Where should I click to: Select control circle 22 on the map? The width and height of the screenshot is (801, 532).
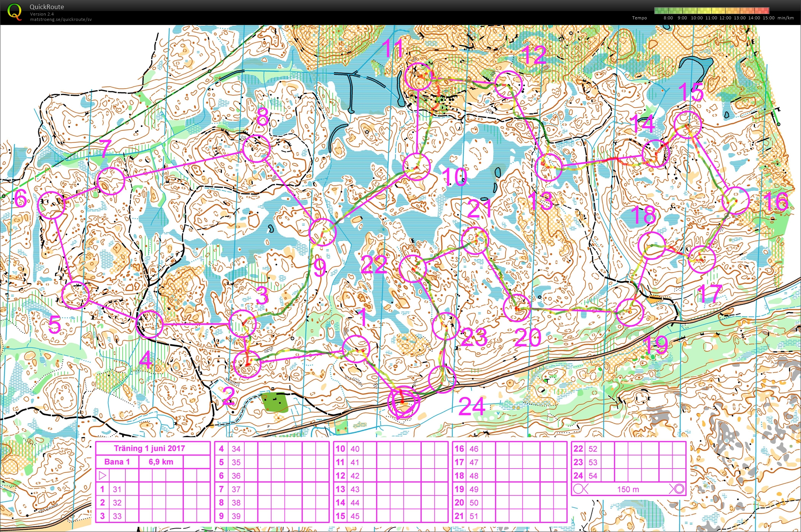point(413,268)
